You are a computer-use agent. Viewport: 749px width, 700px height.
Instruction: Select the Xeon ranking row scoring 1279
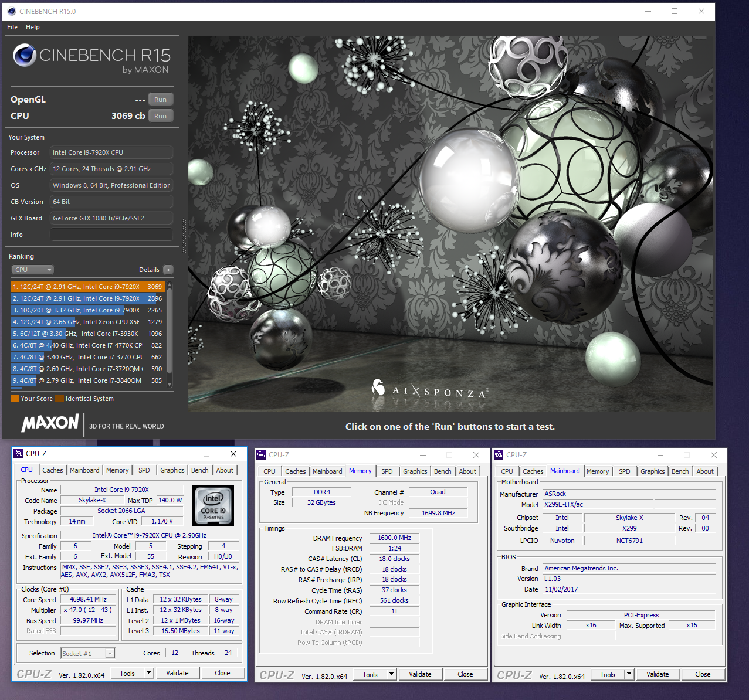click(87, 322)
